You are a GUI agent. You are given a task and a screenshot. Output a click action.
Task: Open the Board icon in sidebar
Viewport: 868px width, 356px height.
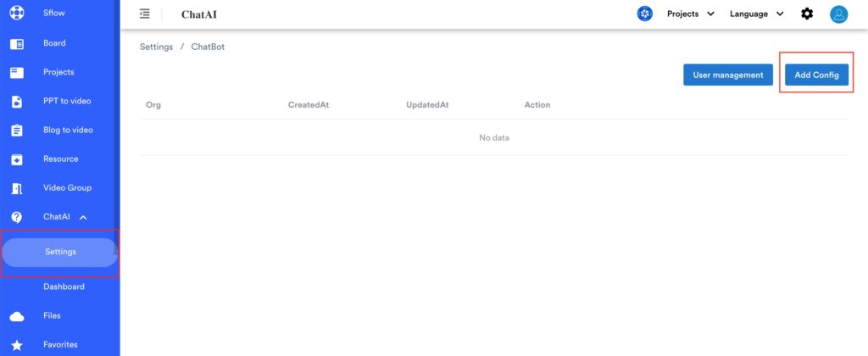pyautogui.click(x=17, y=43)
